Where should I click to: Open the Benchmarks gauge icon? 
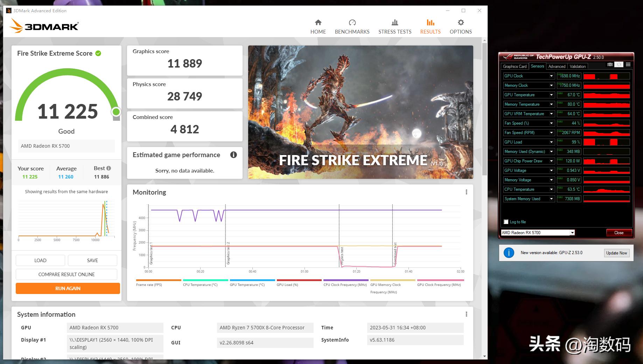[352, 23]
